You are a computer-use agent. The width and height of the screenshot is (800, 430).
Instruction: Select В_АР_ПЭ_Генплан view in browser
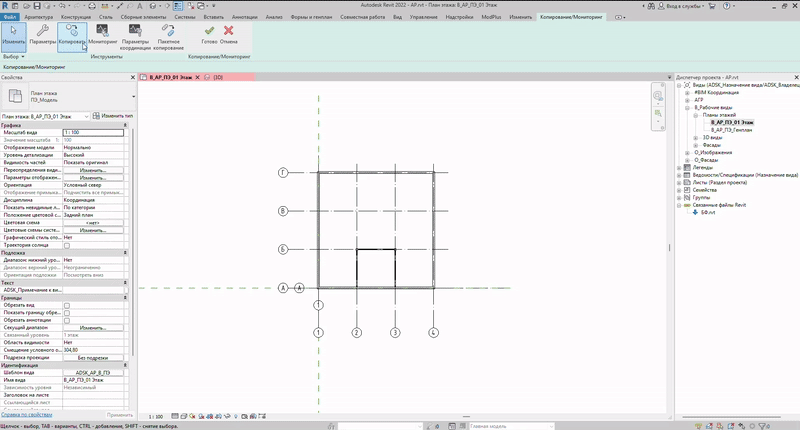(731, 130)
